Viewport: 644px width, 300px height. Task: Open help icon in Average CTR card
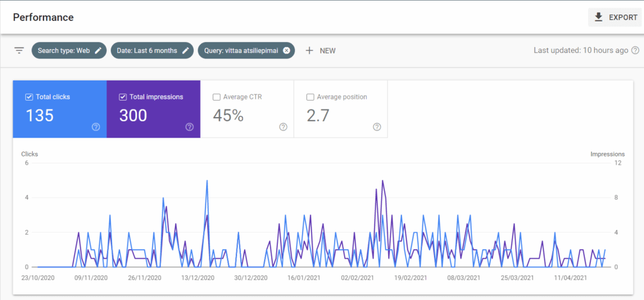283,127
